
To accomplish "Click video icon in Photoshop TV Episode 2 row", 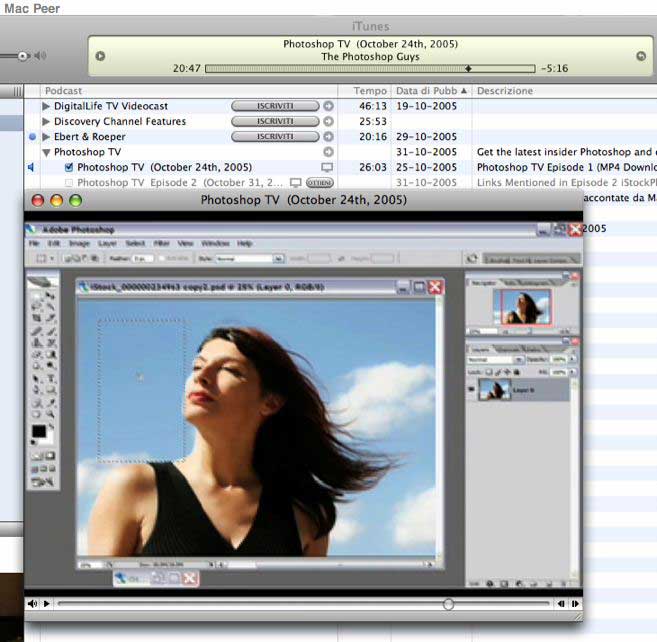I will click(296, 183).
